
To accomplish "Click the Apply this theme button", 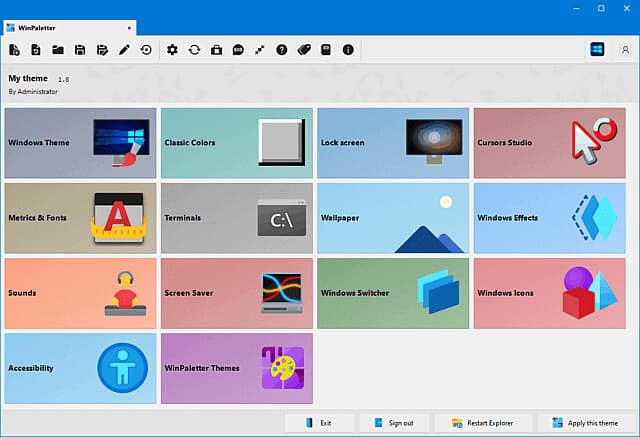I will 586,423.
